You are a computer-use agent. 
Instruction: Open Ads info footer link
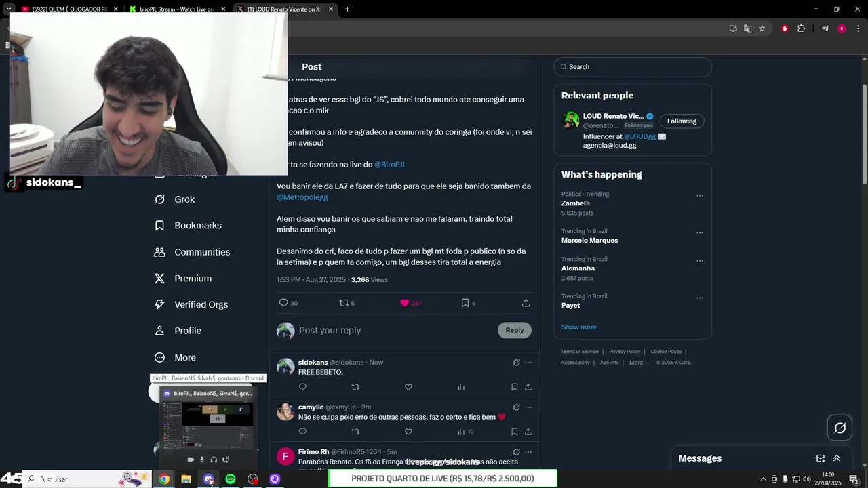[610, 363]
